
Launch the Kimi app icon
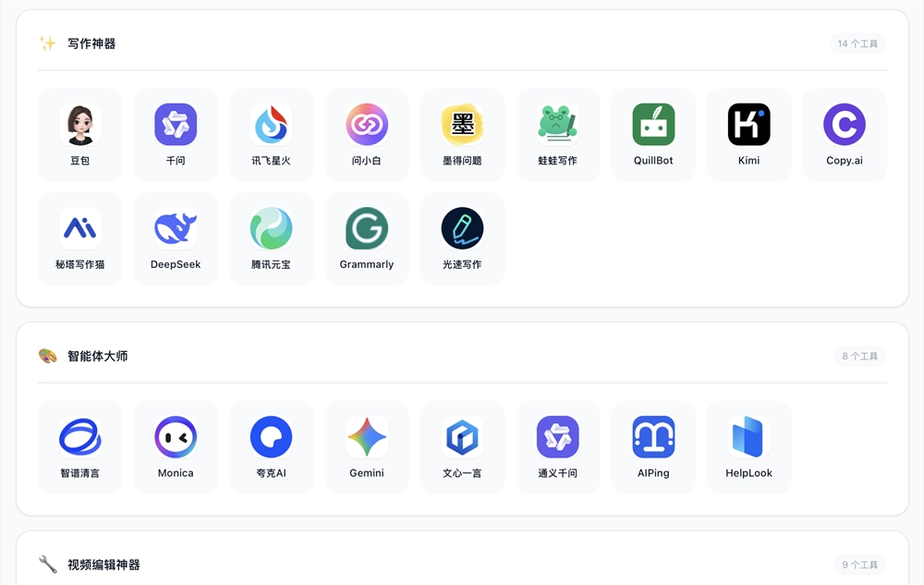(749, 125)
